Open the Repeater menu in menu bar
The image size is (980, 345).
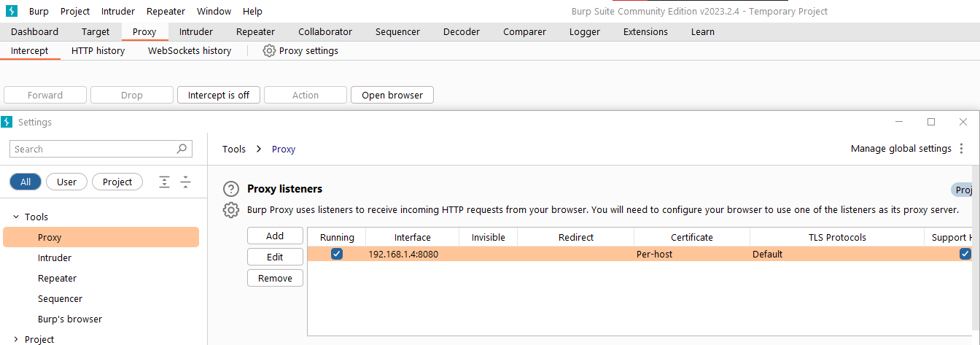166,12
